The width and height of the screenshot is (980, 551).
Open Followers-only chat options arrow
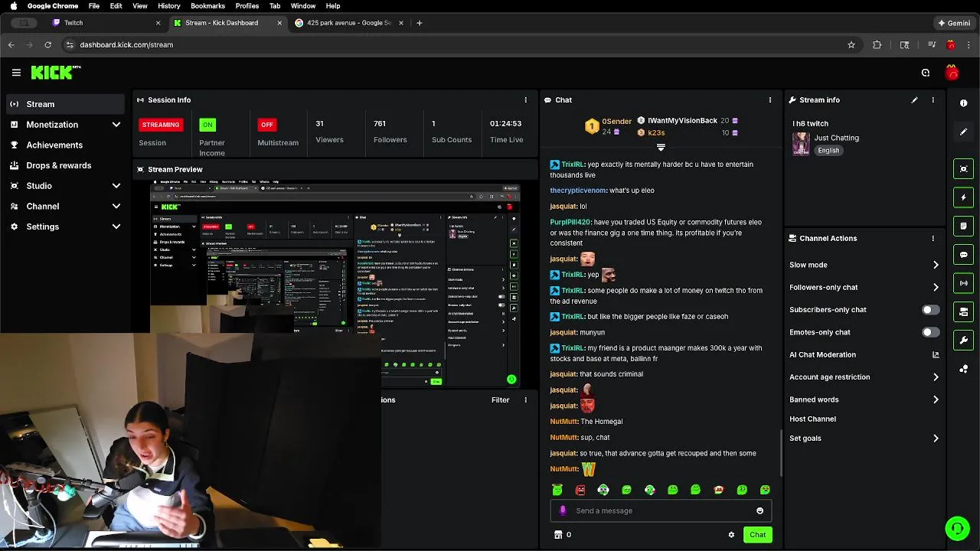tap(936, 287)
